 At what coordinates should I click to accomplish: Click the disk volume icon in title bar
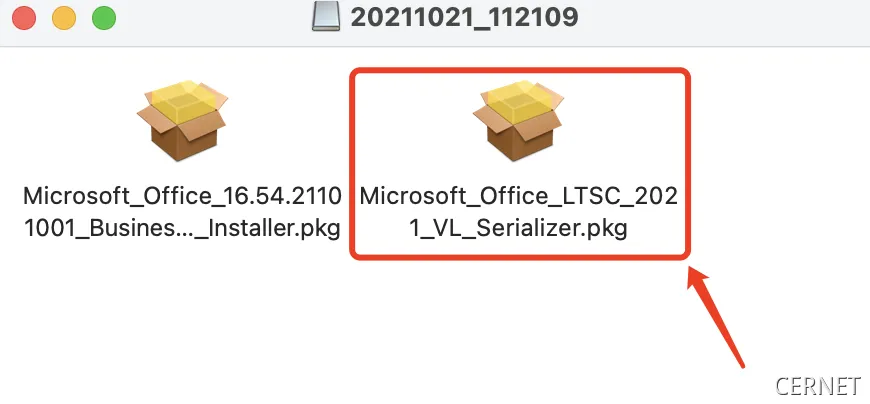coord(326,16)
